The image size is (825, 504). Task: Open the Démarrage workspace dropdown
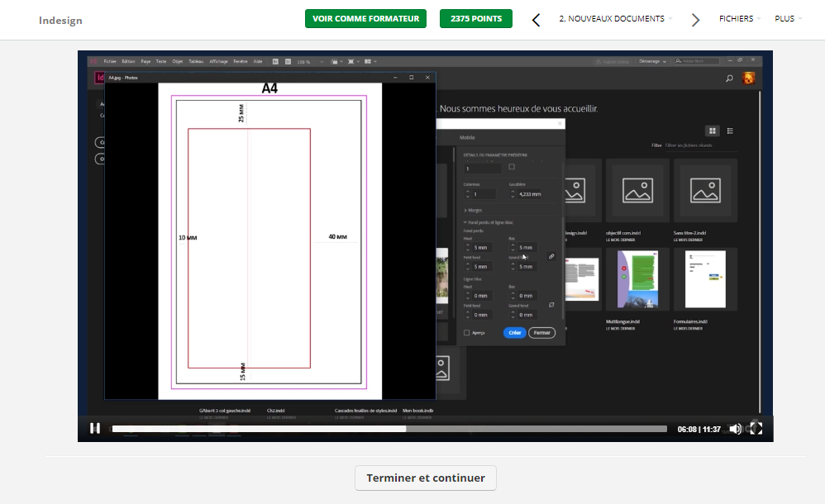pyautogui.click(x=652, y=61)
